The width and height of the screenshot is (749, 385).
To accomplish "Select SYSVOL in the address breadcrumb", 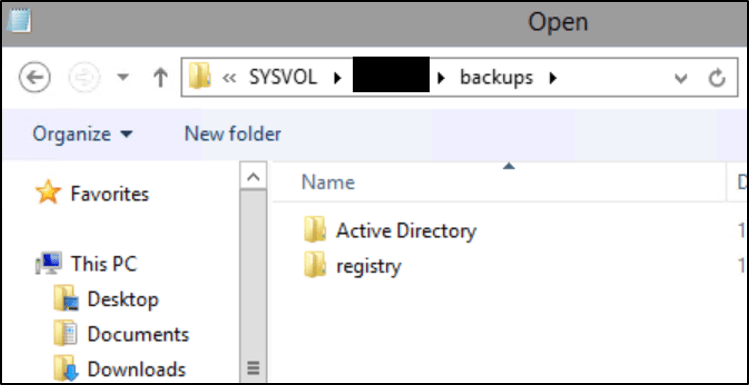I will pos(283,77).
